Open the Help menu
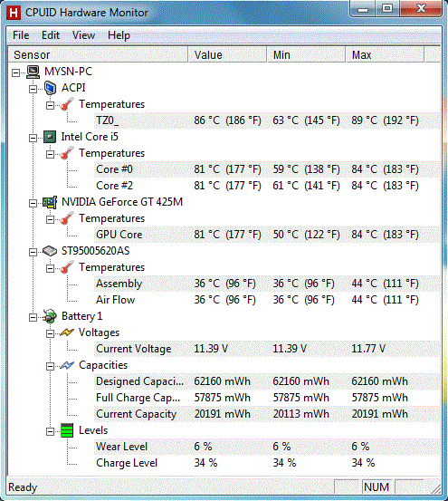448x501 pixels. coord(119,35)
